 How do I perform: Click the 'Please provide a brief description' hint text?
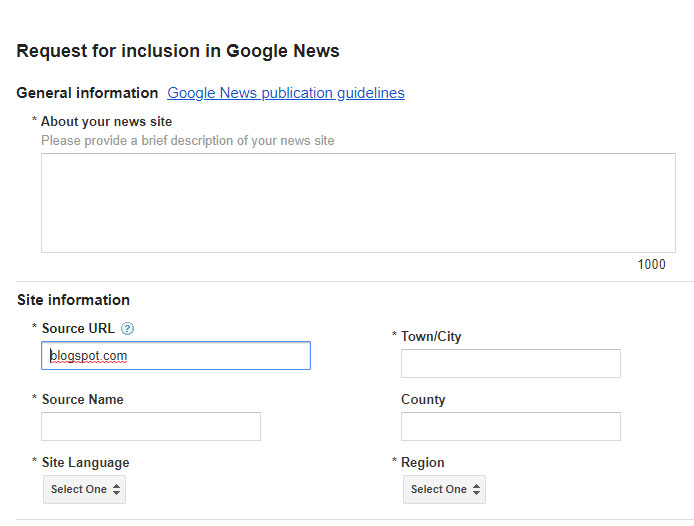188,141
